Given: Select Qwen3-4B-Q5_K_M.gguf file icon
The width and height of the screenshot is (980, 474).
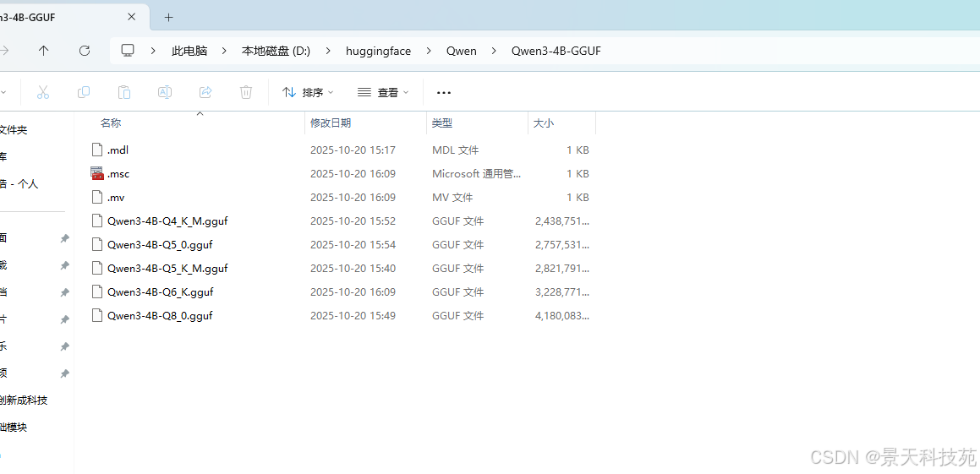Looking at the screenshot, I should [x=96, y=269].
